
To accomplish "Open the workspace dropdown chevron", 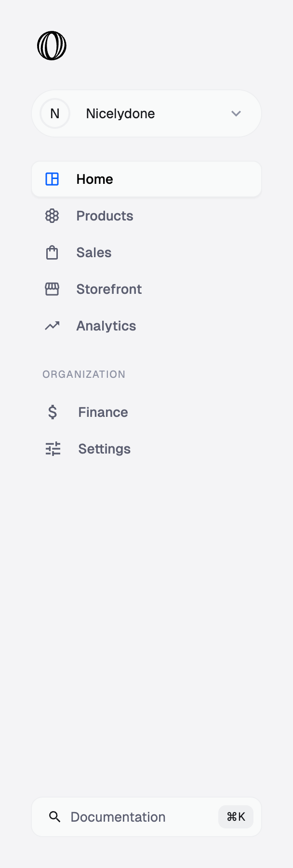I will [236, 113].
